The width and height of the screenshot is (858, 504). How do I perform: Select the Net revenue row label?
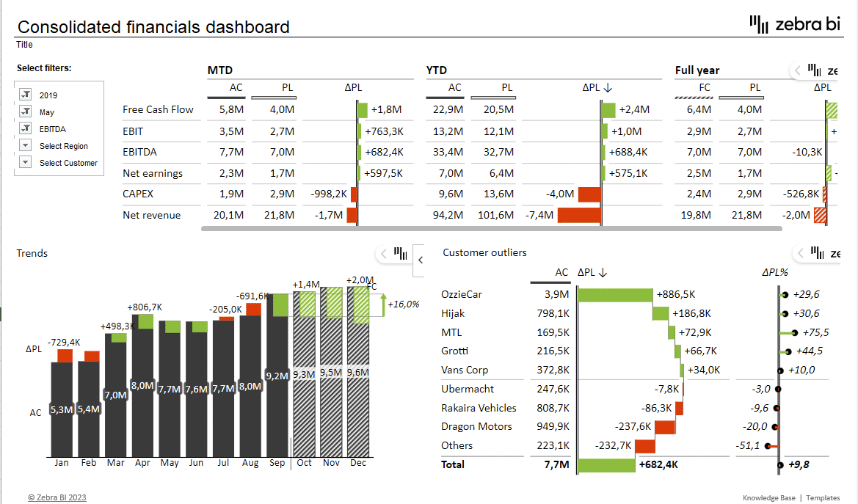(151, 215)
